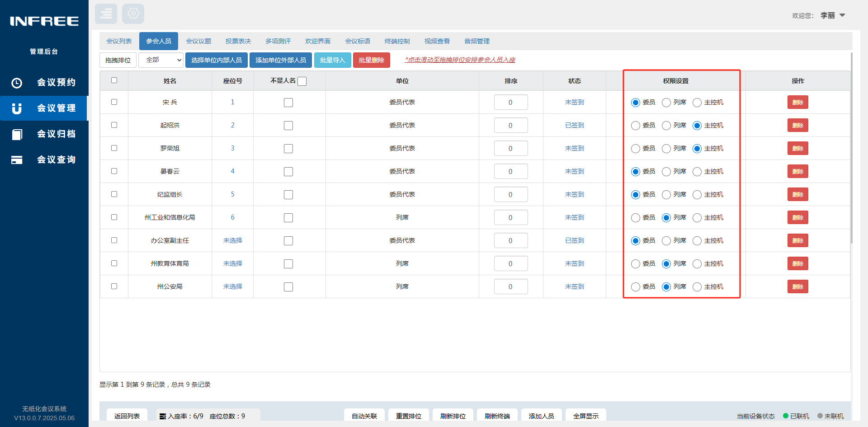Click seat number 2 link for 起绍洪
Image resolution: width=868 pixels, height=427 pixels.
(x=233, y=125)
